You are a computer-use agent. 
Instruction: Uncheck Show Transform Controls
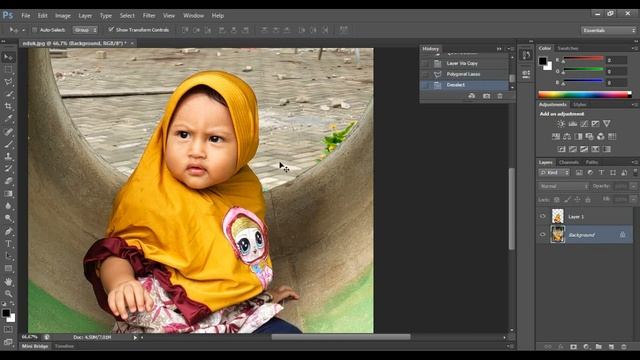coord(111,29)
